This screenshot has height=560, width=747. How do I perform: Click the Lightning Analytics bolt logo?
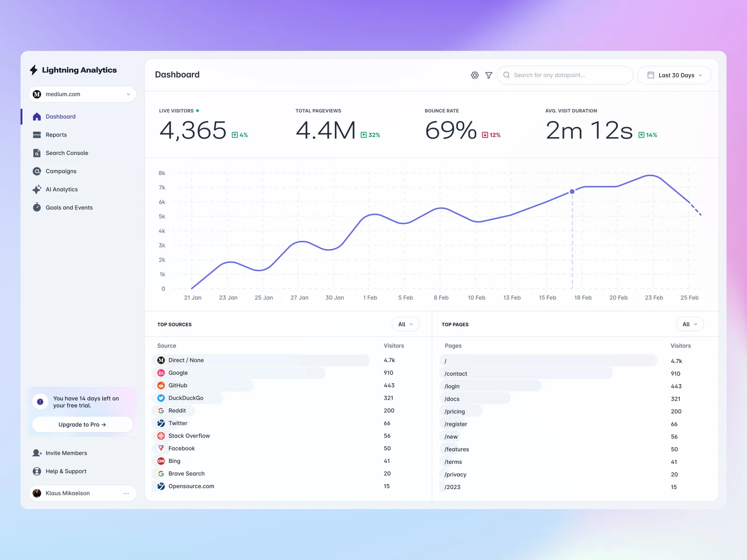(34, 70)
